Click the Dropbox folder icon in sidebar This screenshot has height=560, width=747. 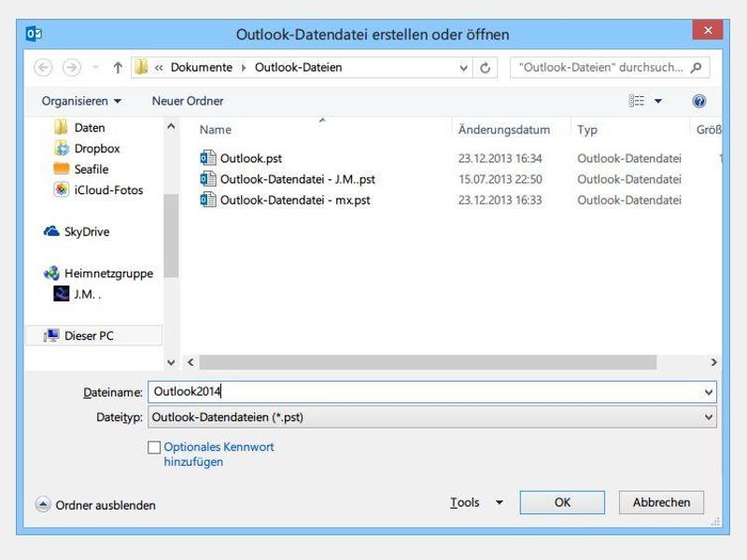(x=62, y=148)
